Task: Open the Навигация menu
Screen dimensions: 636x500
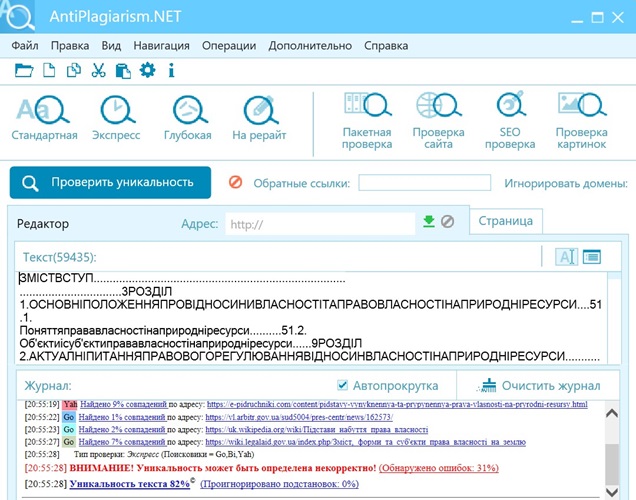Action: click(x=161, y=45)
